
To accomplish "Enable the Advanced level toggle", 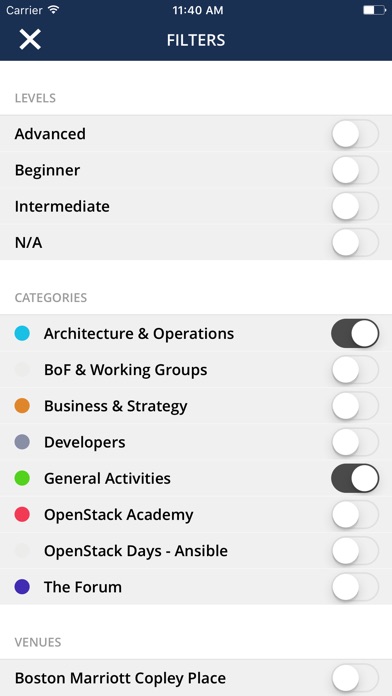I will pyautogui.click(x=355, y=134).
